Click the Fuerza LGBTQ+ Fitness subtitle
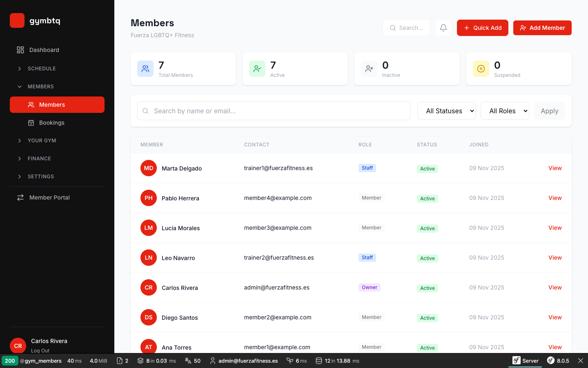 [x=162, y=35]
